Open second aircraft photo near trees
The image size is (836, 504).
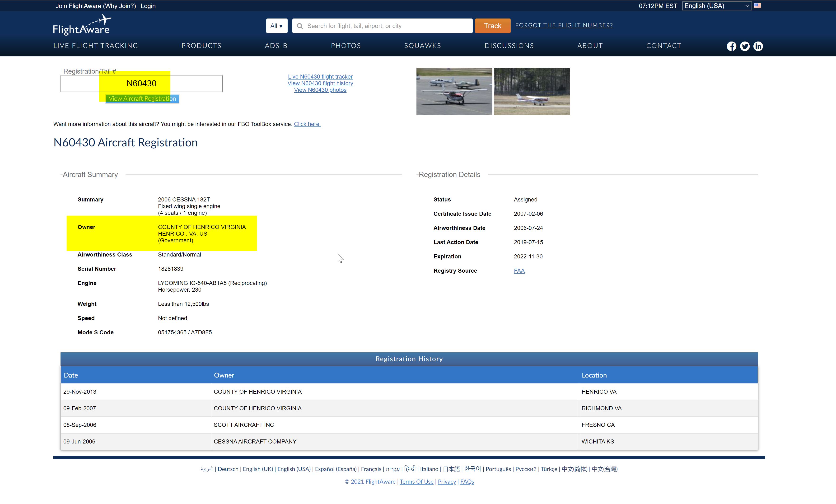532,91
